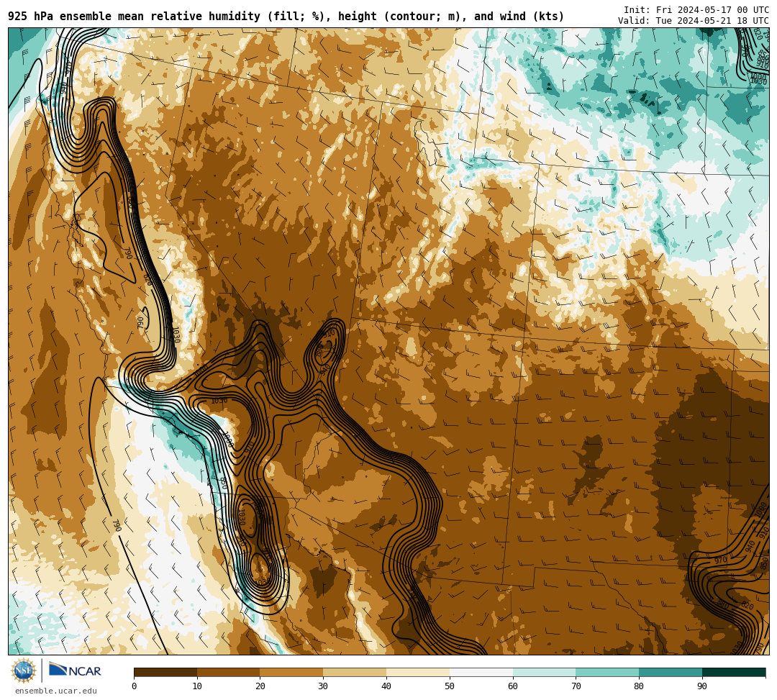
Task: Click the colorbar tick label '70'
Action: 576,686
